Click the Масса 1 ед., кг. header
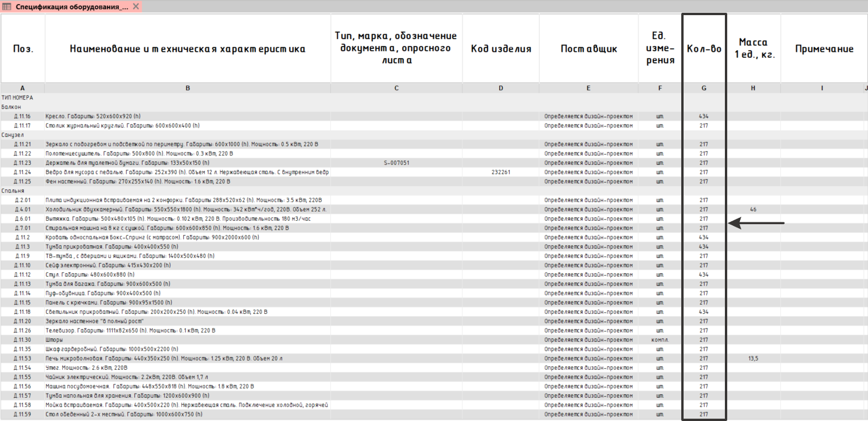 pyautogui.click(x=753, y=49)
